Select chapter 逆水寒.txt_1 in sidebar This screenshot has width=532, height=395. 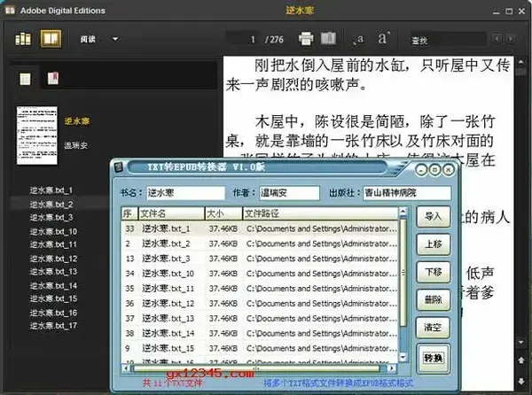51,190
